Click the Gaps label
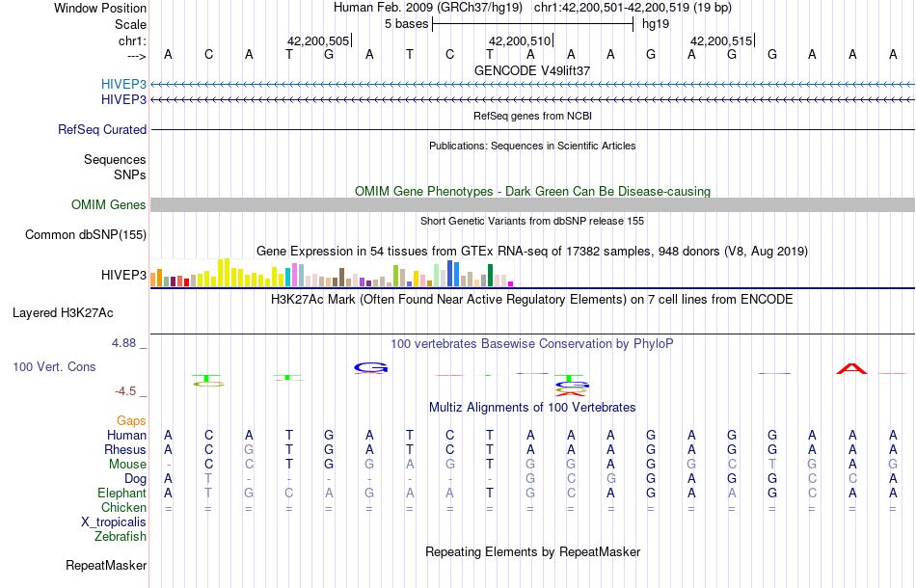This screenshot has height=588, width=916. point(131,421)
